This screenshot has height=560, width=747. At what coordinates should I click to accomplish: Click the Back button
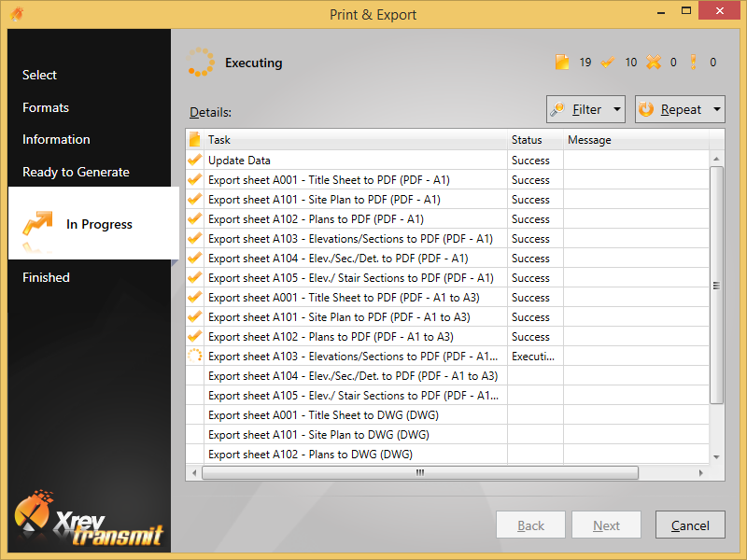(x=530, y=525)
